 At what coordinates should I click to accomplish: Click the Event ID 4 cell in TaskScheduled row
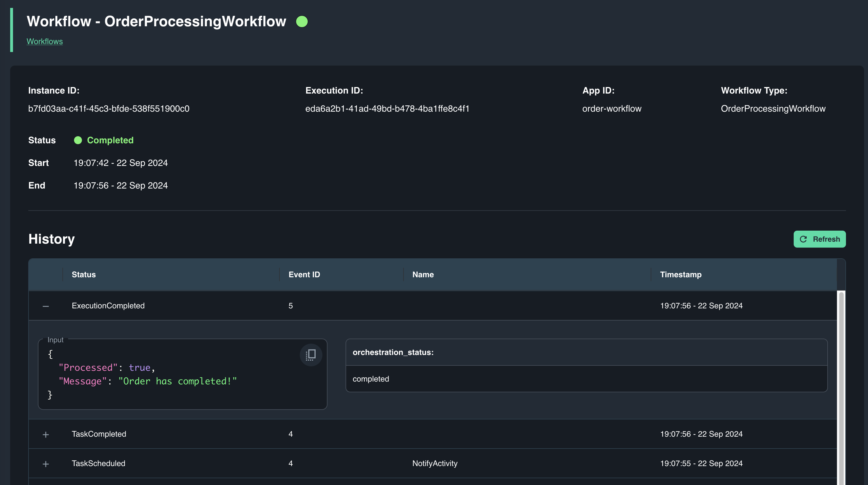point(290,464)
